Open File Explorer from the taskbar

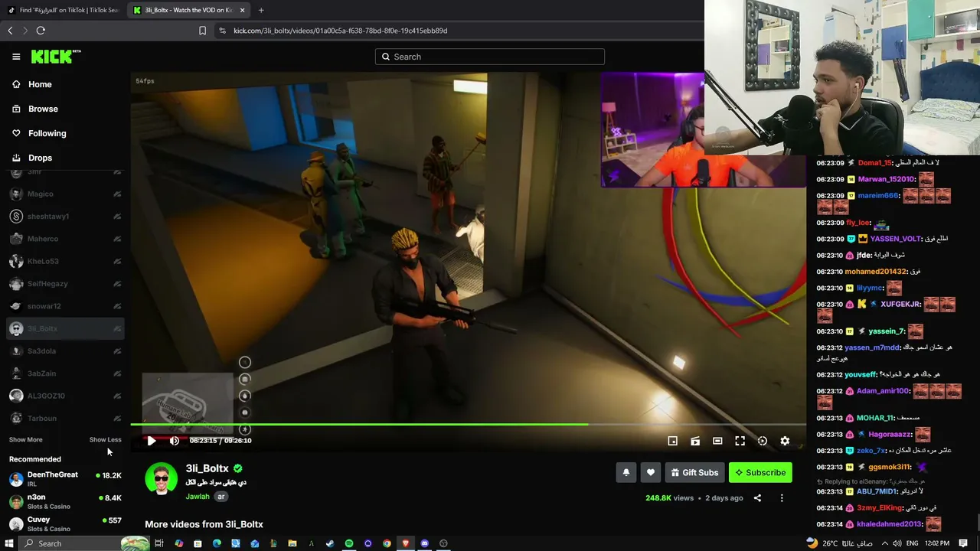coord(292,543)
